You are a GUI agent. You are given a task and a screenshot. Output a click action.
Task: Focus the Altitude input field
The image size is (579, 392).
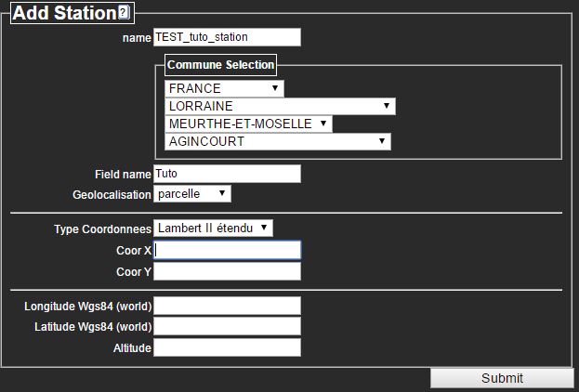point(227,347)
